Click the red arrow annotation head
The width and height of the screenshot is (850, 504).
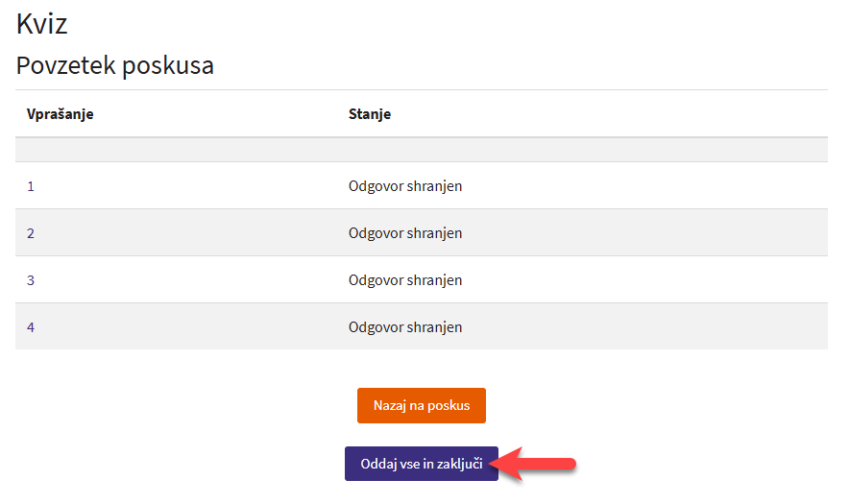[509, 464]
